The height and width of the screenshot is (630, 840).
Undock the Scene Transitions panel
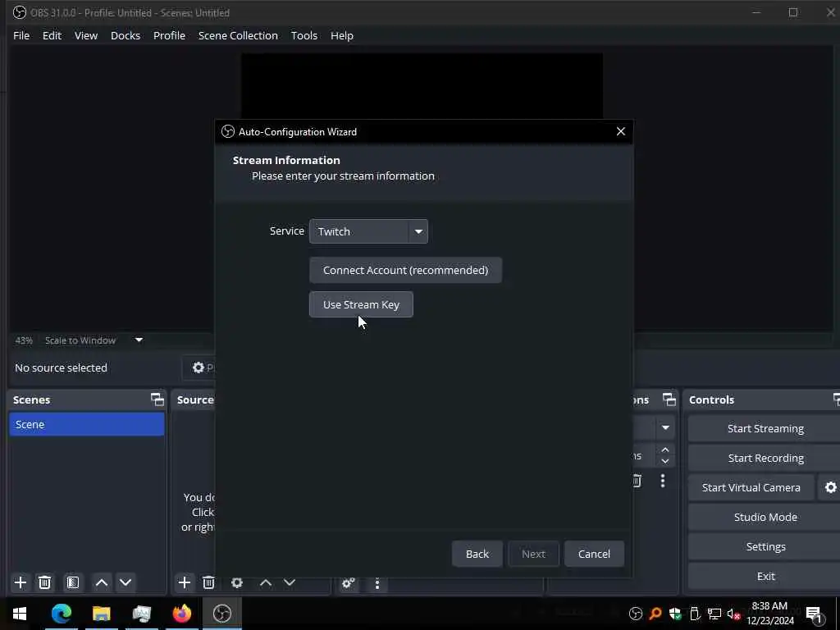tap(669, 399)
